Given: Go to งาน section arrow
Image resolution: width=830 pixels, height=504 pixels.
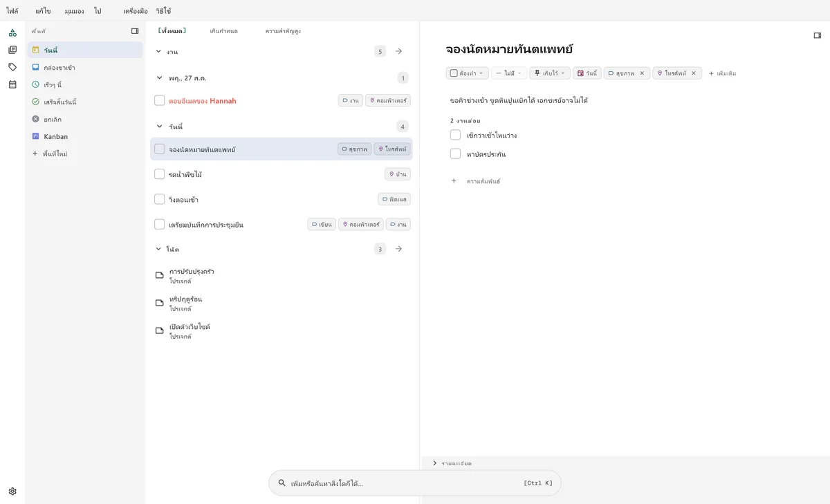Looking at the screenshot, I should [398, 51].
